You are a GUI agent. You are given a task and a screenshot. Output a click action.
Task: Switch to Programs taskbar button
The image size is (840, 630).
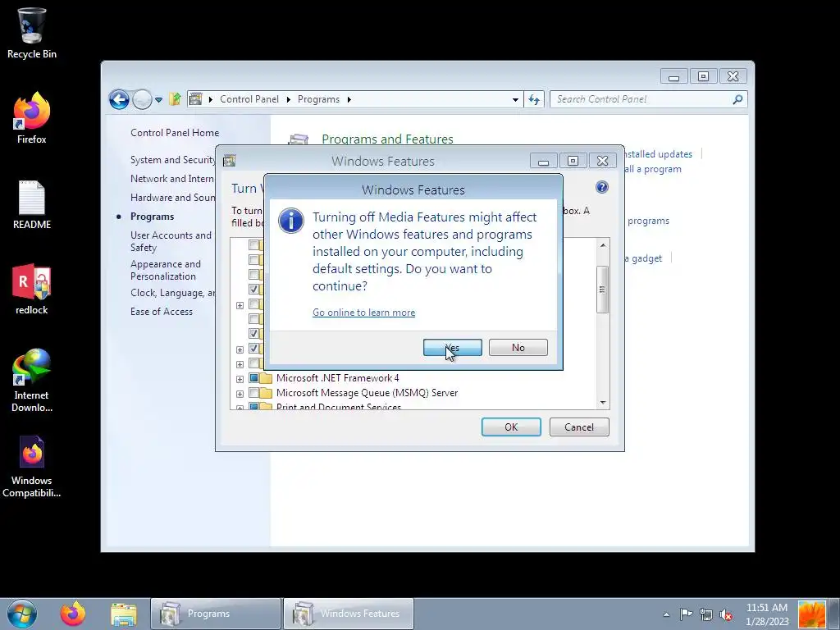216,614
